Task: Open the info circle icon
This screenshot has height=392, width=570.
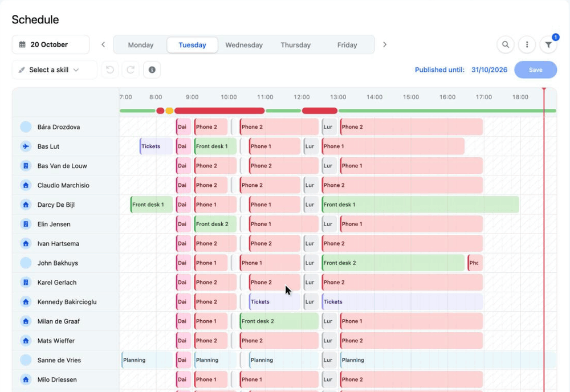Action: (x=152, y=70)
